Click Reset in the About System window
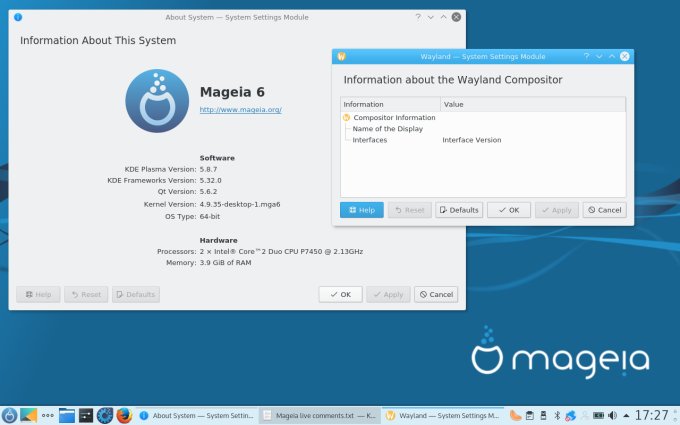The image size is (680, 425). (x=86, y=294)
